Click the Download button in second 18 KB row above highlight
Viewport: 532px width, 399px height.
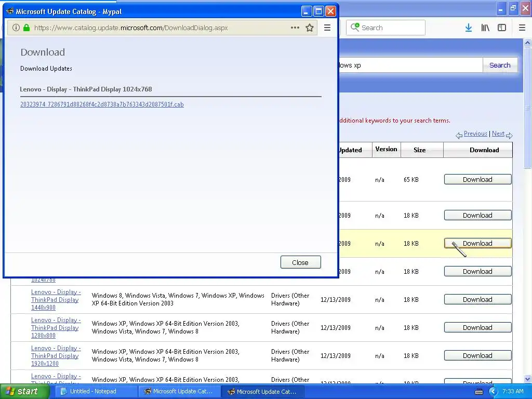tap(478, 215)
